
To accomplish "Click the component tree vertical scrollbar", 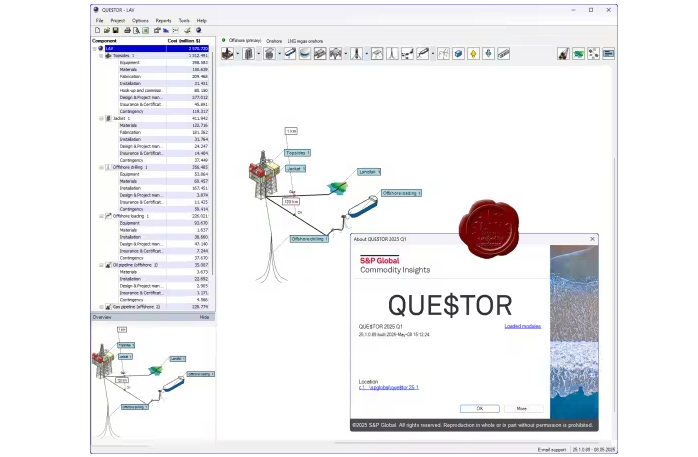I will click(212, 165).
